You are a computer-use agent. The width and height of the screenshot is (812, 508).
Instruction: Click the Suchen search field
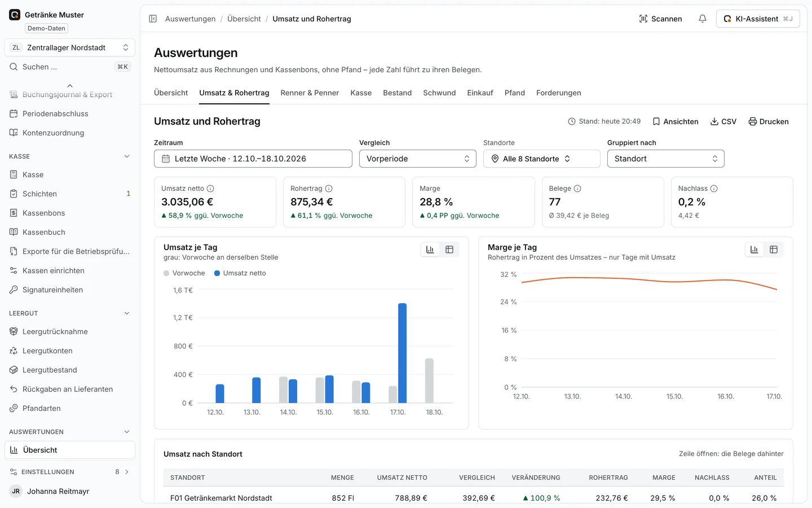pyautogui.click(x=70, y=67)
